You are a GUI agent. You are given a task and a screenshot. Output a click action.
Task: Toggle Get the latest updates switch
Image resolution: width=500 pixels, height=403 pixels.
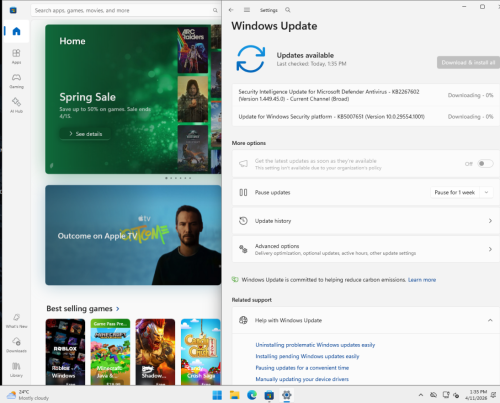point(485,164)
